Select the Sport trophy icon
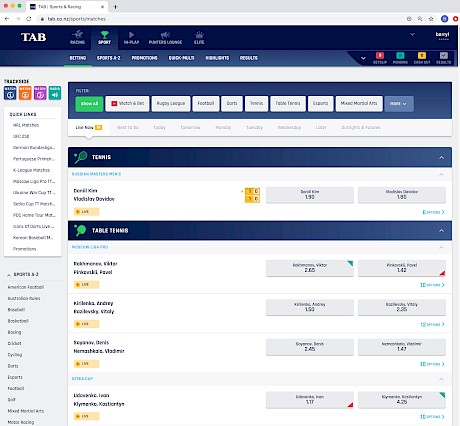Screen dimensions: 460x426 [104, 34]
